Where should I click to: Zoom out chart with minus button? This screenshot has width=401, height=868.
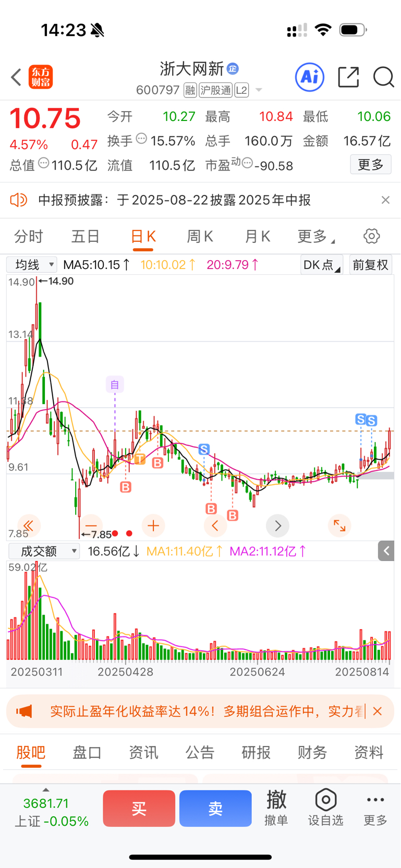point(91,525)
